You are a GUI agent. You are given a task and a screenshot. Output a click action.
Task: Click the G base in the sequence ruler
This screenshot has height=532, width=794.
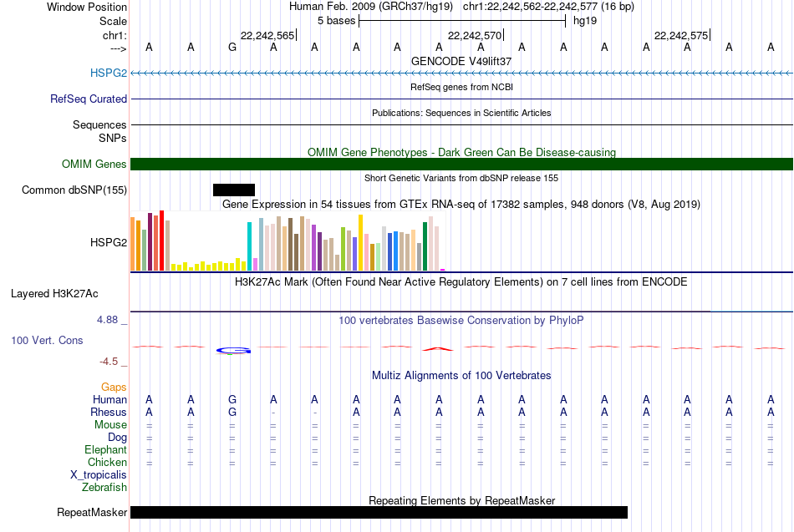coord(232,48)
